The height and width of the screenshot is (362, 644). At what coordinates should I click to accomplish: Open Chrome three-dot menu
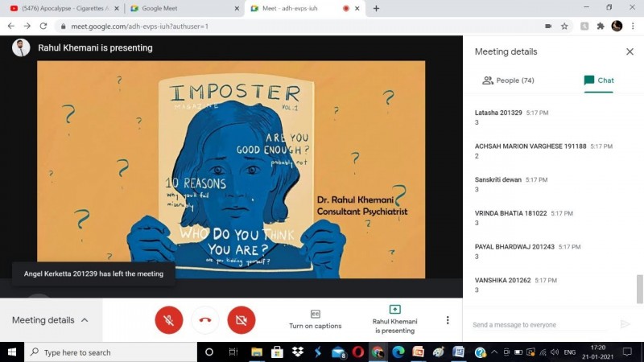[633, 27]
